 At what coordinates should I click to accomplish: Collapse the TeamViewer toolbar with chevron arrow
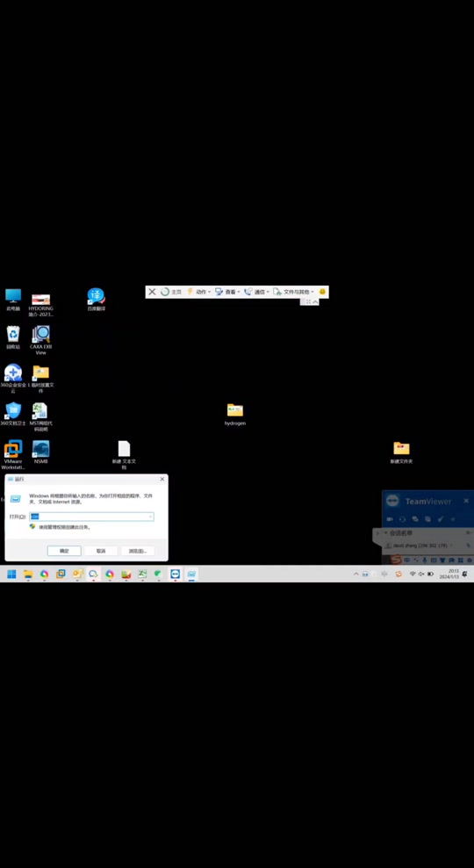tap(315, 301)
